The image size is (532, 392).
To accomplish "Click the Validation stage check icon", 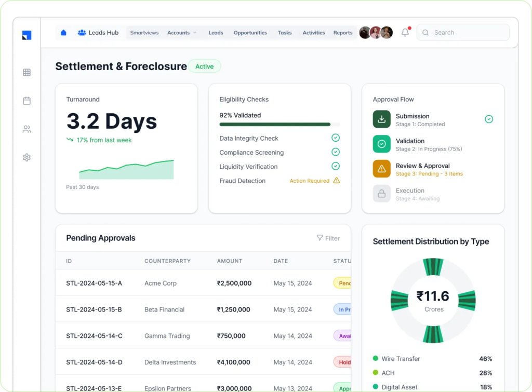I will pos(382,144).
